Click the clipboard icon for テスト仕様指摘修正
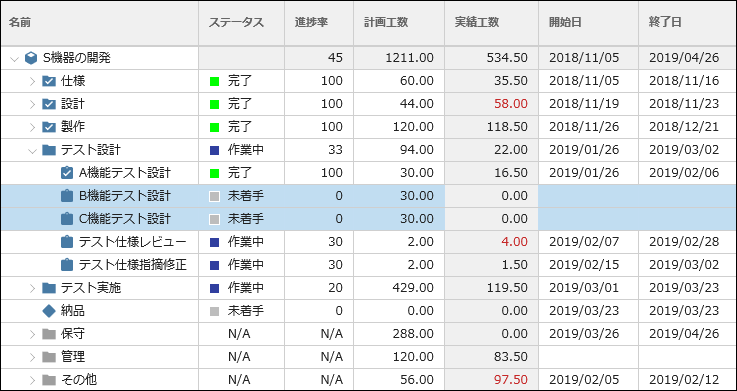 pos(67,265)
